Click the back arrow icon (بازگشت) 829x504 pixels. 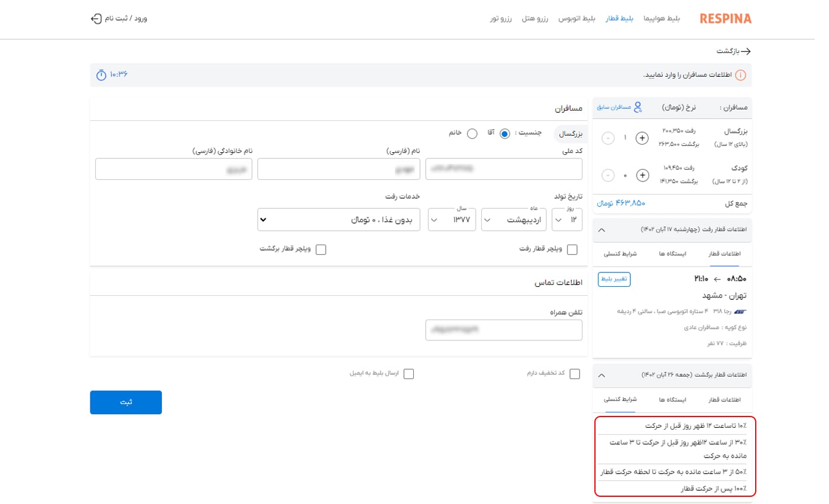click(x=745, y=52)
